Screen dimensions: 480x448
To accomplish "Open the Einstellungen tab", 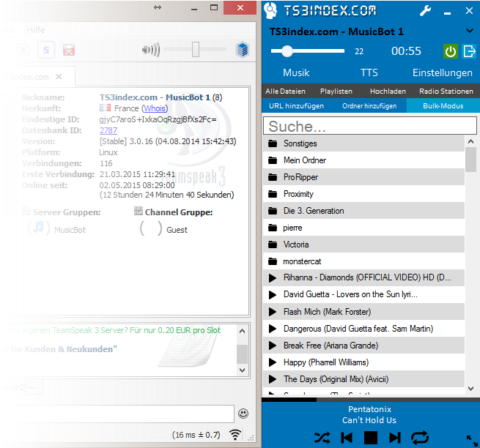I will pyautogui.click(x=442, y=72).
